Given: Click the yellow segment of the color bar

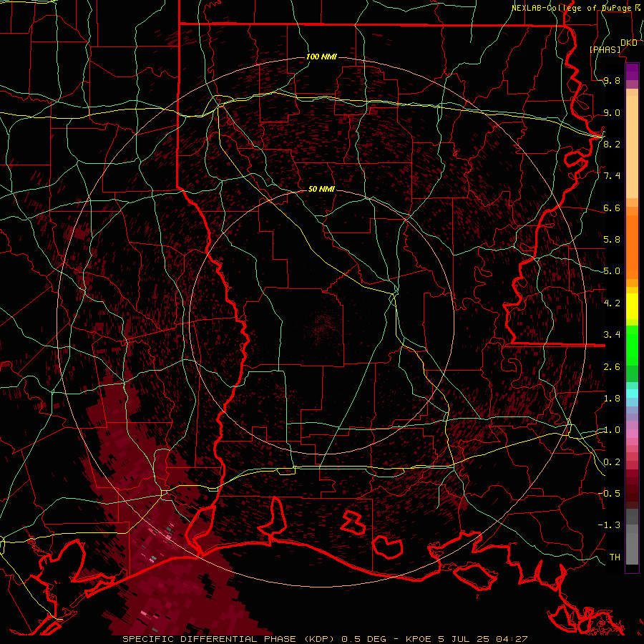Looking at the screenshot, I should point(632,306).
